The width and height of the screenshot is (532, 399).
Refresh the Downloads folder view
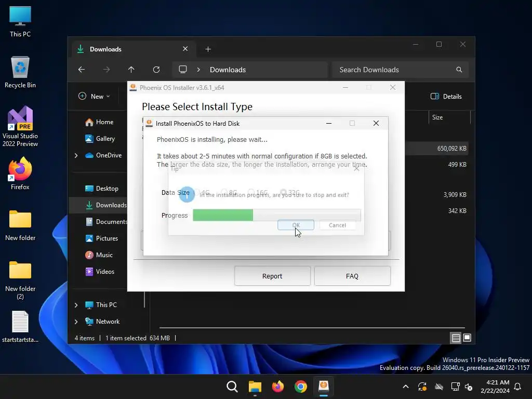[156, 70]
